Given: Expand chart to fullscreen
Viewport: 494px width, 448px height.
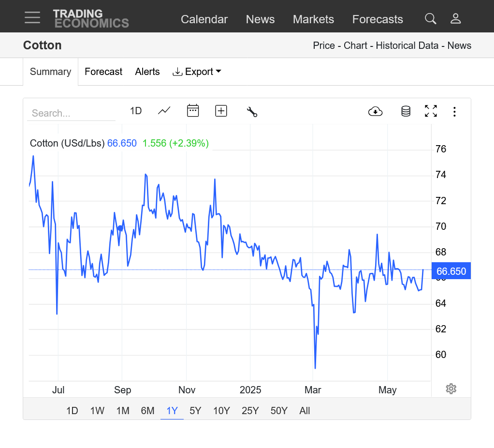Looking at the screenshot, I should point(431,111).
